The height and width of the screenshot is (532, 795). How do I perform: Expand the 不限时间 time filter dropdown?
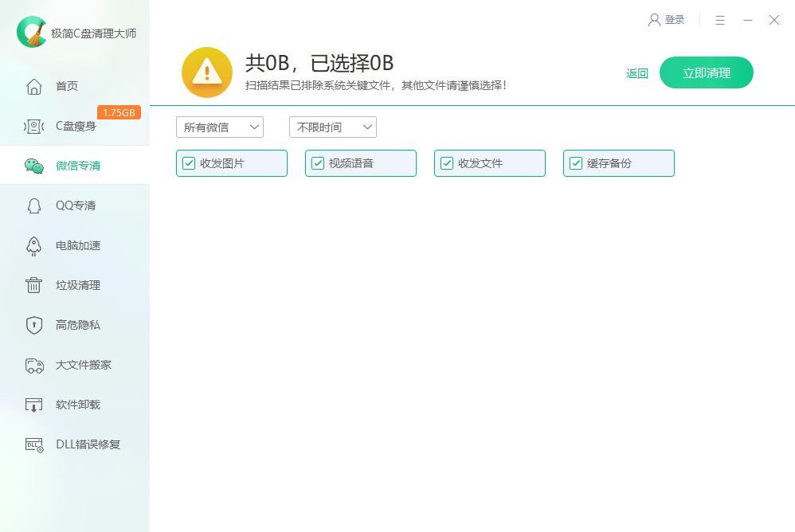pos(332,127)
